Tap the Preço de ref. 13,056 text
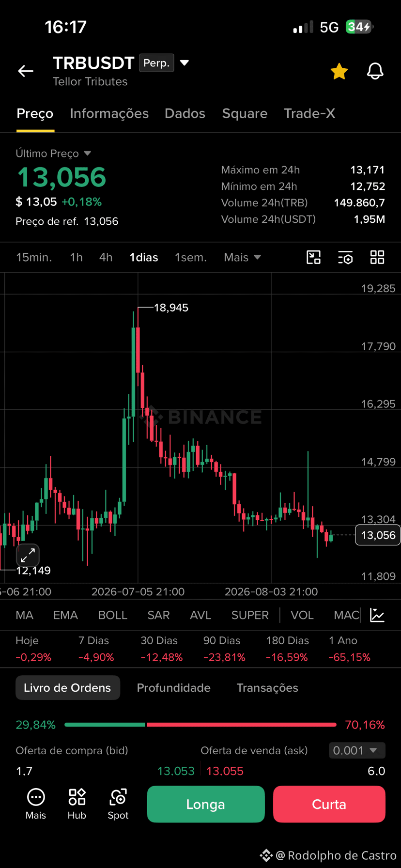 coord(67,221)
